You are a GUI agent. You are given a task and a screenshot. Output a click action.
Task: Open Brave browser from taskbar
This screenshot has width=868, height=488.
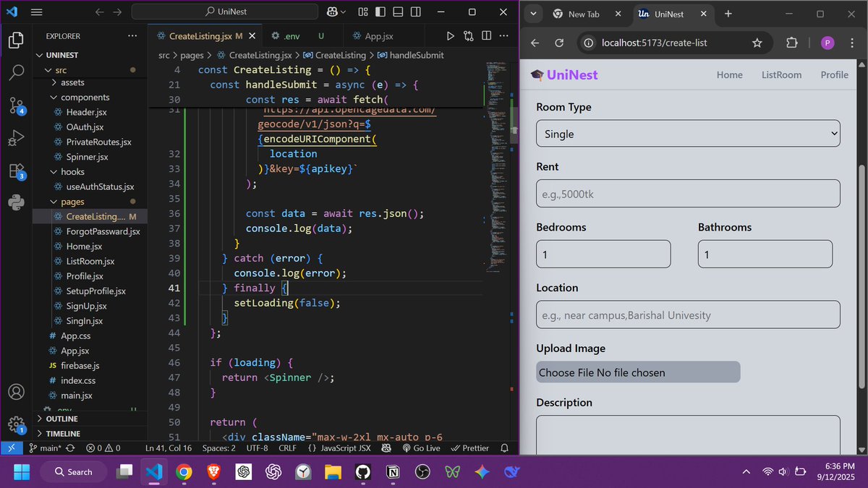coord(214,471)
